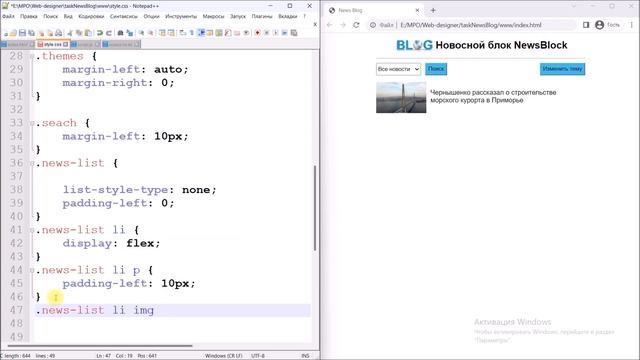Redo the edit via toolbar

pyautogui.click(x=109, y=33)
